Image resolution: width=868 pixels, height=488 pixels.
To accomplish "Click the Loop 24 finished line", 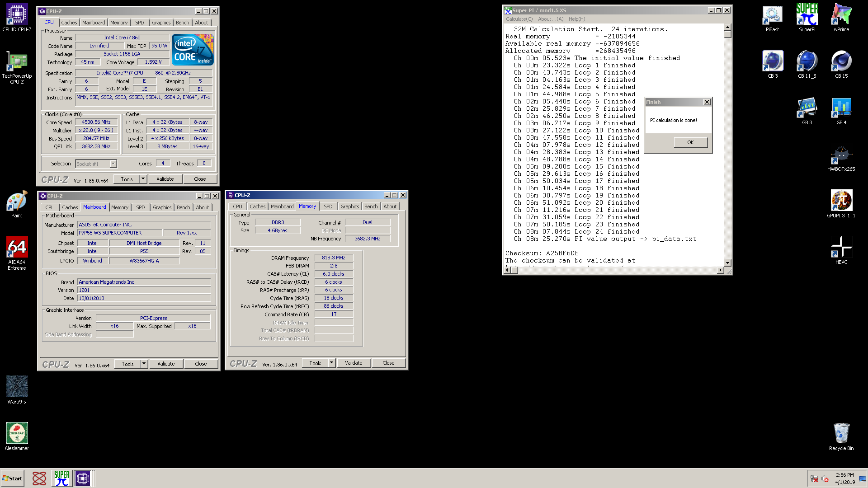I will [576, 232].
